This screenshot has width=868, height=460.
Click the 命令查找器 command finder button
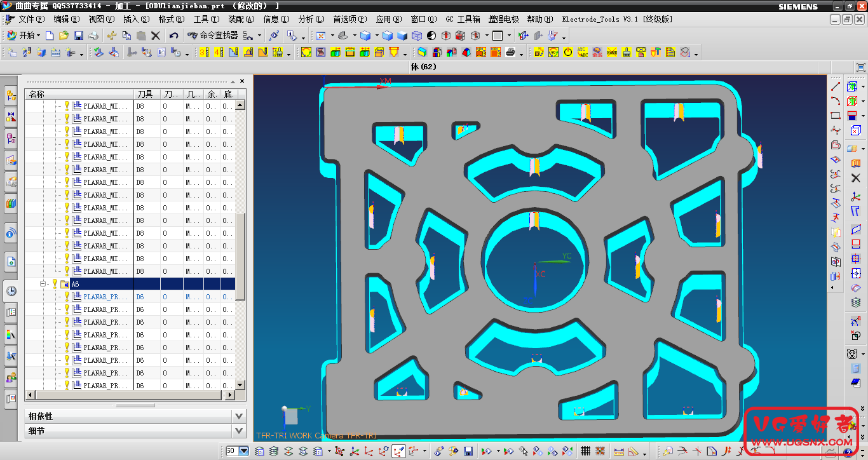click(212, 36)
